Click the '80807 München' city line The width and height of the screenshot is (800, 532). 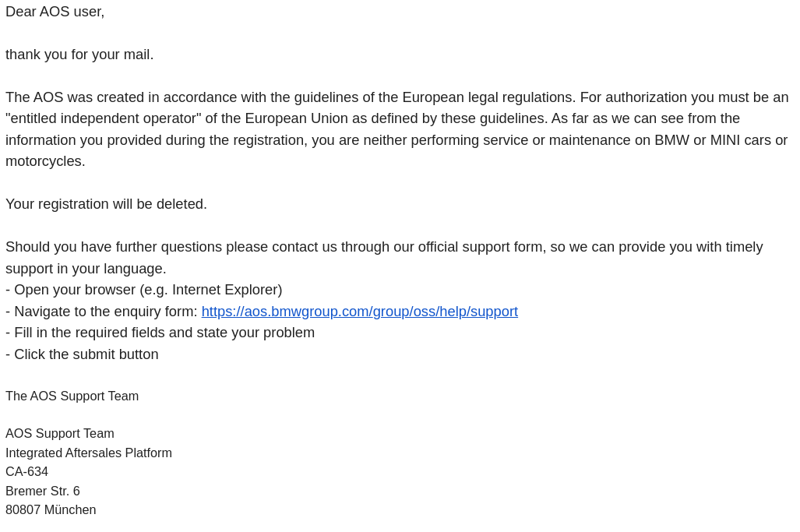click(51, 510)
